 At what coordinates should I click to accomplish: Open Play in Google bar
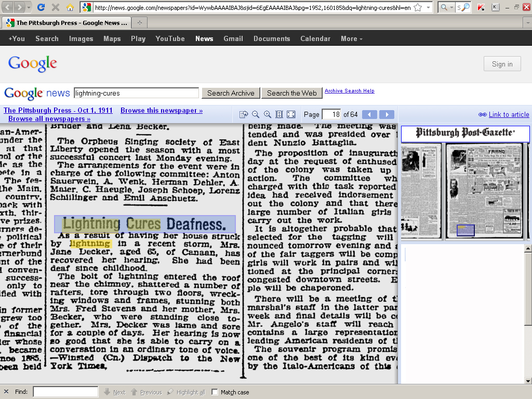[x=138, y=38]
